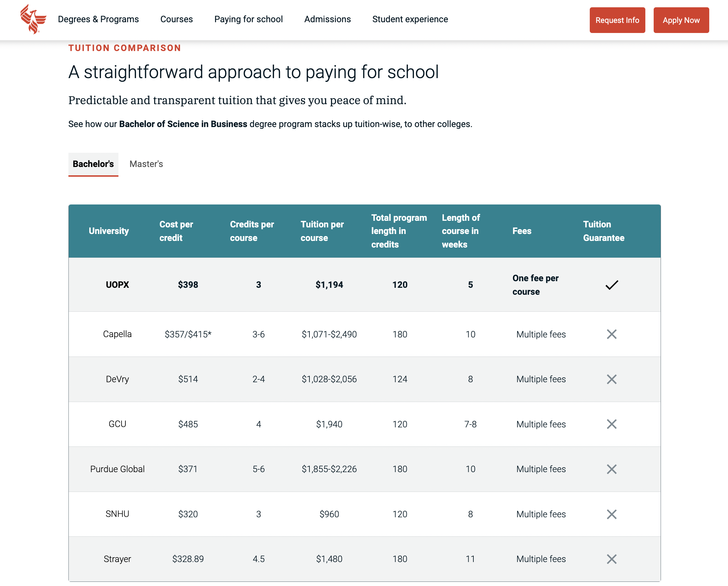Switch to the Master's tab
This screenshot has width=728, height=586.
click(x=146, y=164)
